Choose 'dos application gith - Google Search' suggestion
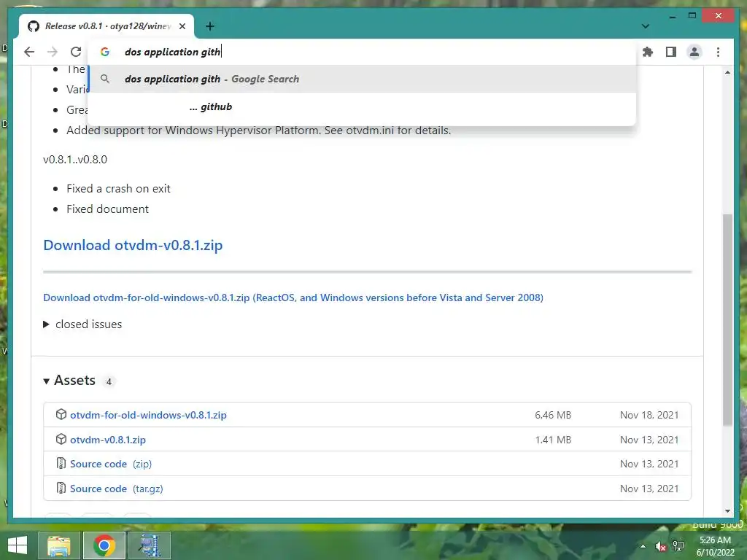Screen dimensions: 747x560 click(362, 79)
